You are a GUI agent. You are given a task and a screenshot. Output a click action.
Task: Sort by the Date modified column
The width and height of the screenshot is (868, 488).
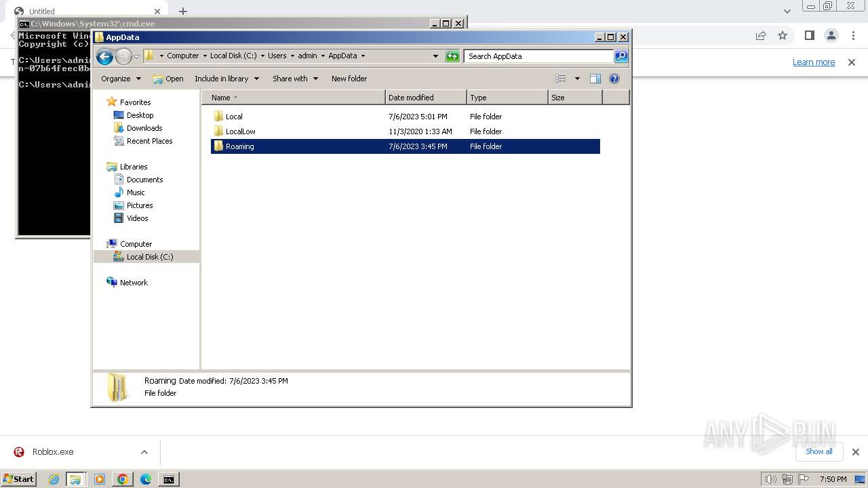coord(426,98)
